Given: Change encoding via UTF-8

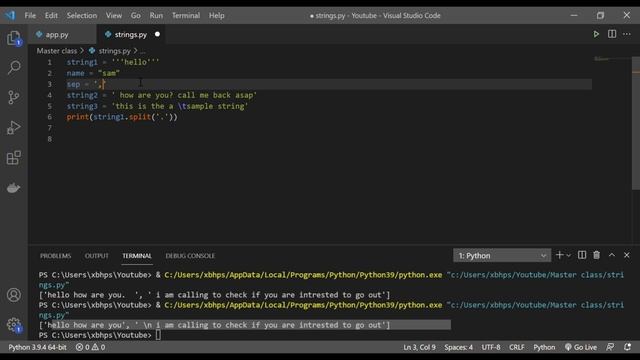Looking at the screenshot, I should 491,347.
